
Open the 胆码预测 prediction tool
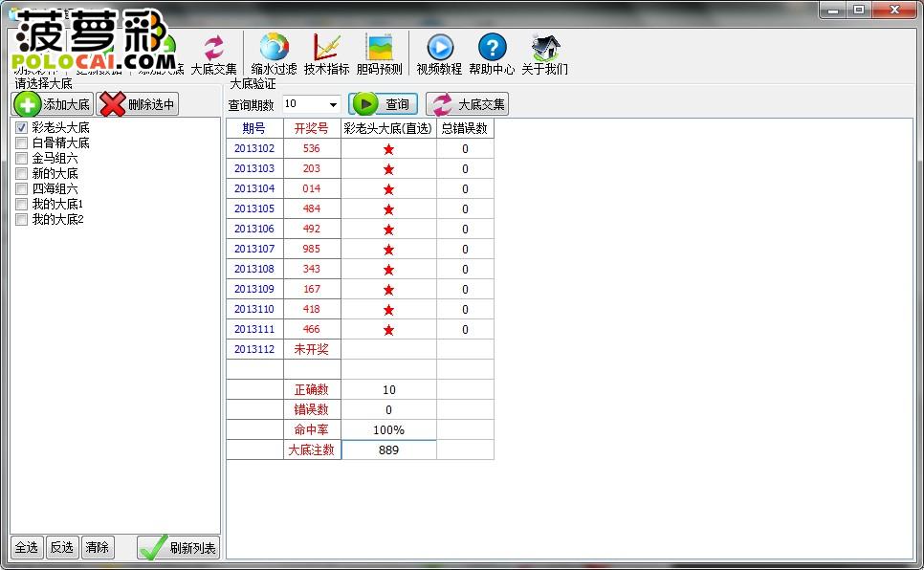(380, 53)
